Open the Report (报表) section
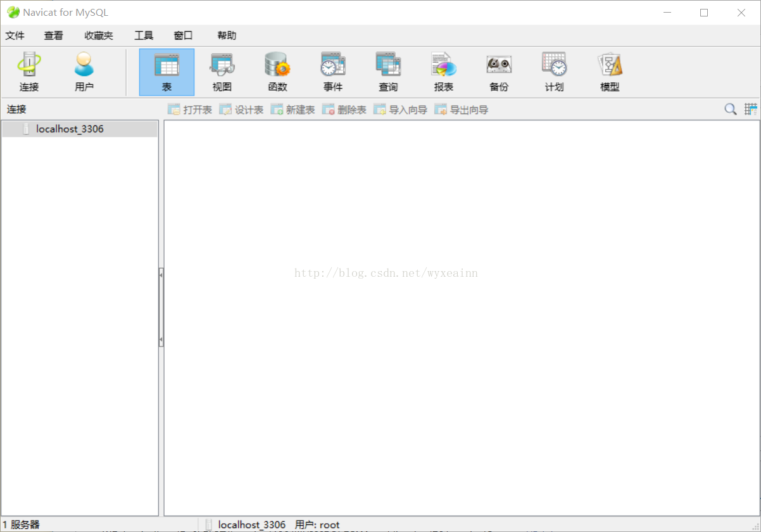761x532 pixels. (444, 72)
